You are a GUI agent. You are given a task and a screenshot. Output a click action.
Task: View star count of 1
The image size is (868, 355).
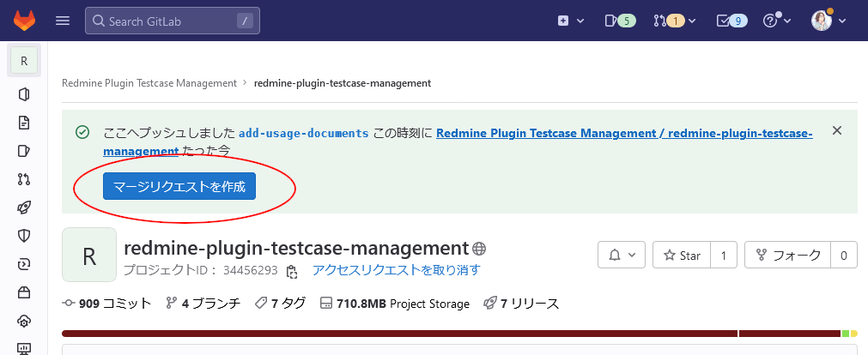coord(724,255)
